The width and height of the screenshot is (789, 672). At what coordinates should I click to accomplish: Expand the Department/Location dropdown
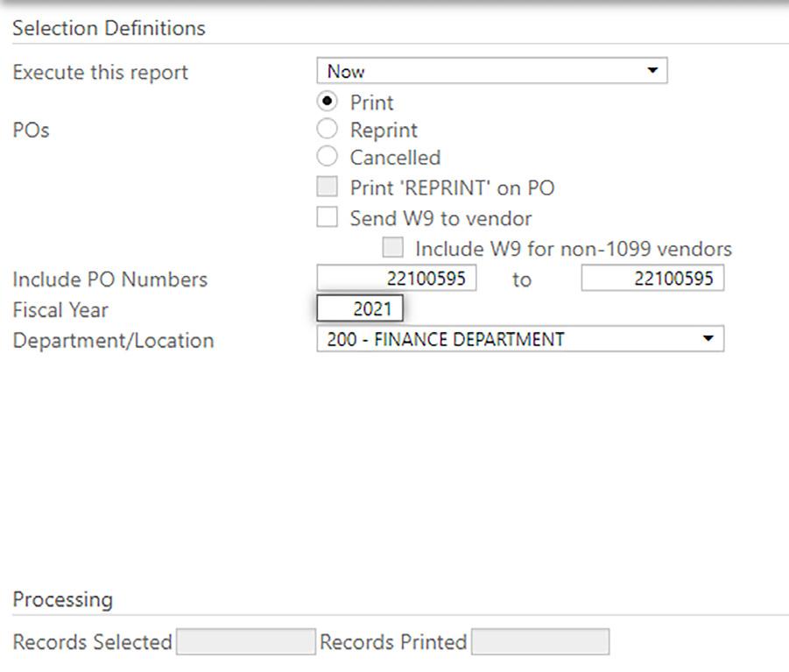(520, 339)
